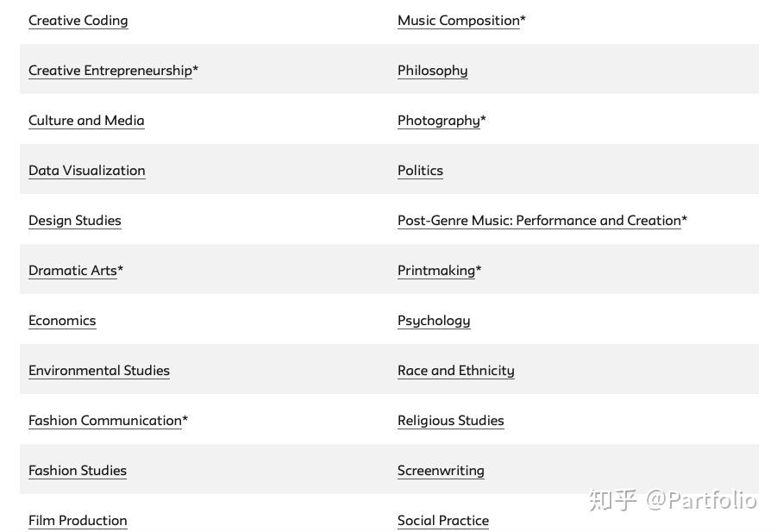The image size is (777, 532).
Task: Select the Photography link
Action: (438, 121)
